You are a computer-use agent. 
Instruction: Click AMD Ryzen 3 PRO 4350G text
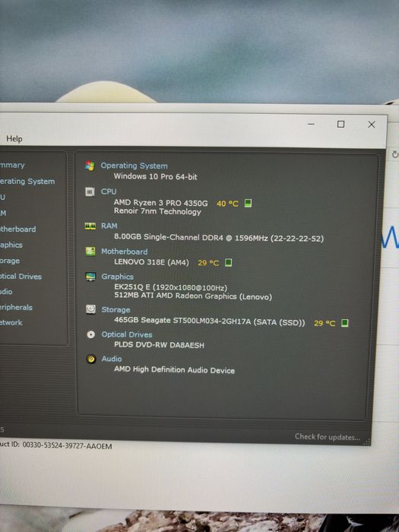coord(161,203)
